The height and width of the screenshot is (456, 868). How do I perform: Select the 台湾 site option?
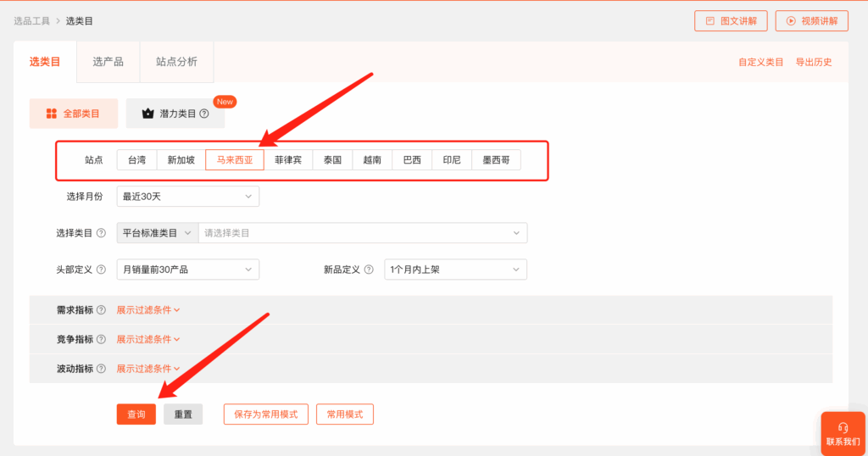point(136,159)
